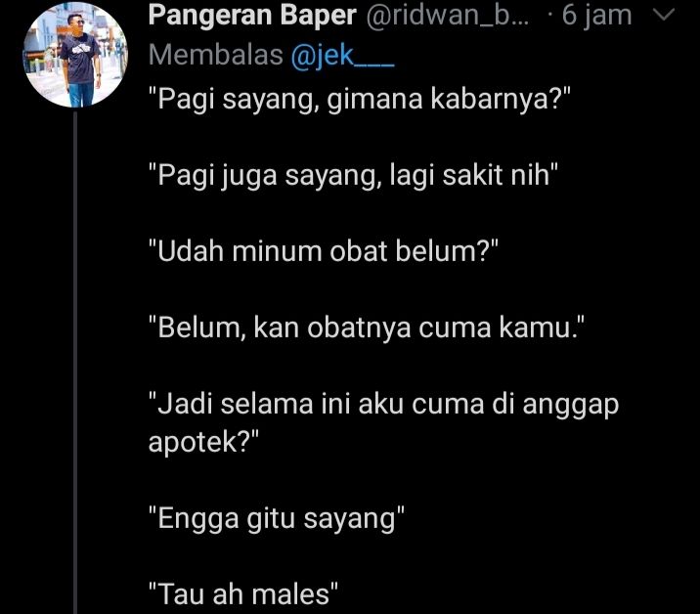
Task: Click the word "obatnya" in the tweet
Action: click(x=359, y=329)
